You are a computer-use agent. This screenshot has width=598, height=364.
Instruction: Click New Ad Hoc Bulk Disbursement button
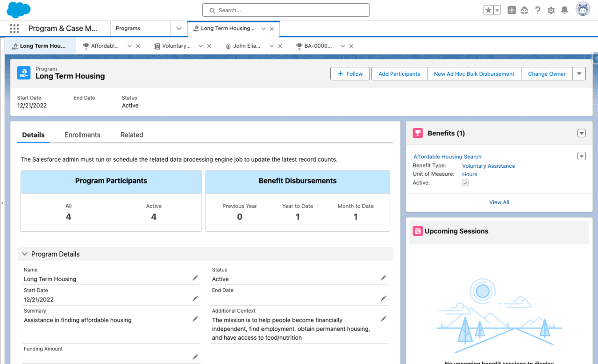tap(474, 74)
